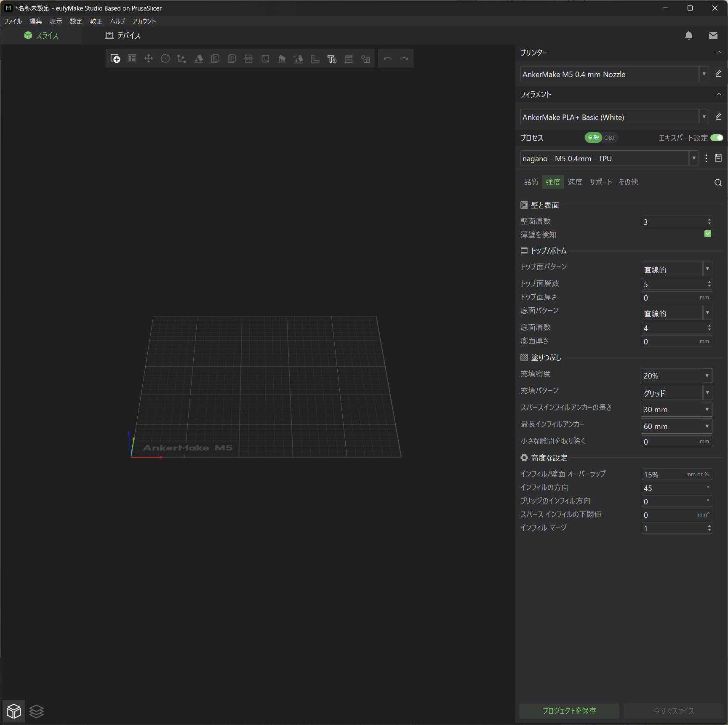
Task: Switch to layers preview view icon
Action: coord(37,711)
